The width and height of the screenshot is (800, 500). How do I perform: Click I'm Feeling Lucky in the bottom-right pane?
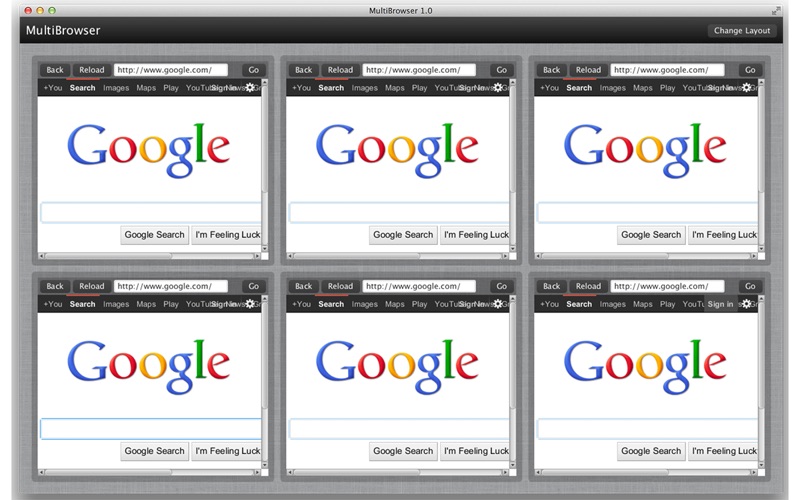tap(723, 451)
